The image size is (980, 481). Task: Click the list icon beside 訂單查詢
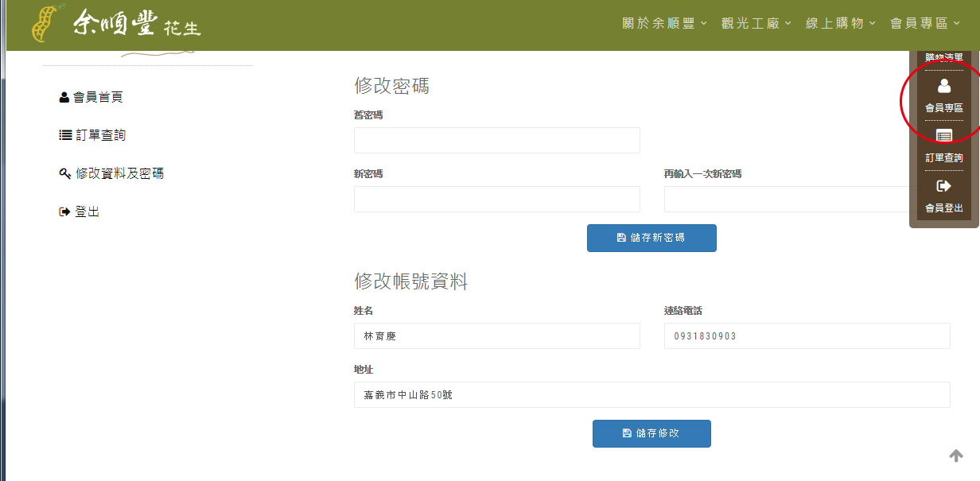point(65,136)
